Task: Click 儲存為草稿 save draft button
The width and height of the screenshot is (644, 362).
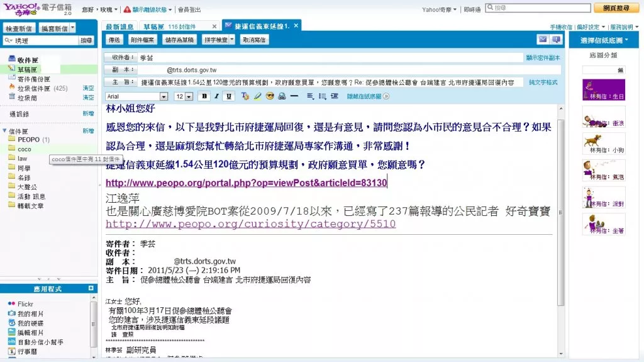Action: tap(179, 40)
